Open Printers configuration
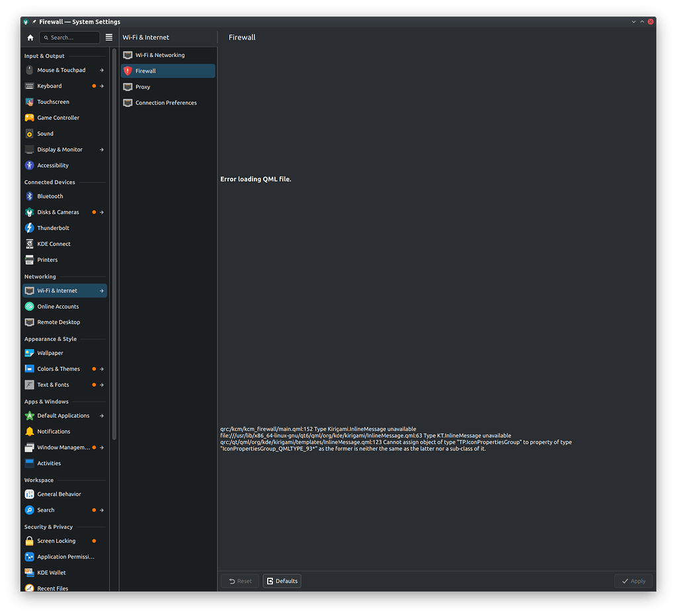 coord(29,260)
